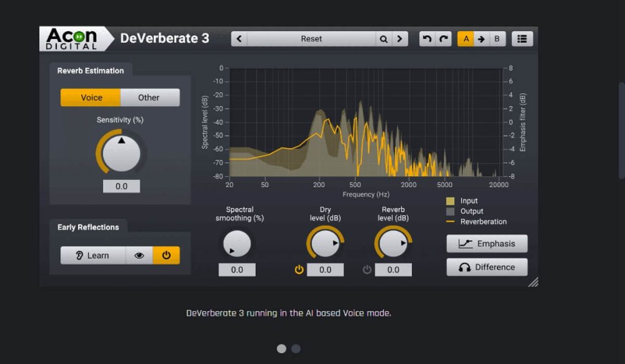Click the next preset arrow
This screenshot has width=625, height=364.
(400, 39)
